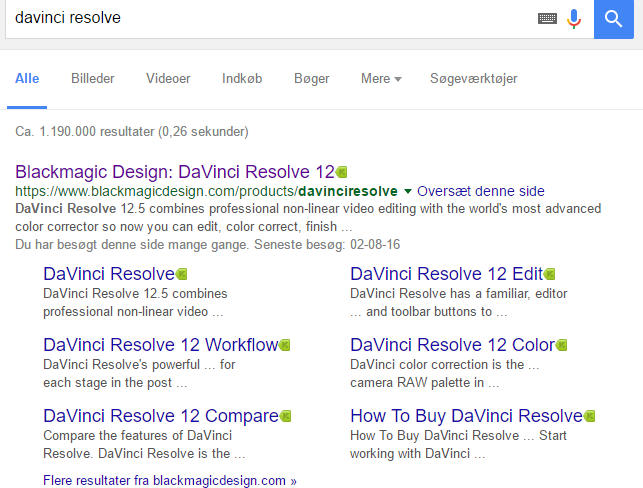Click Flere resultater fra blackmagicdesign.com link
The height and width of the screenshot is (488, 643).
(x=170, y=480)
